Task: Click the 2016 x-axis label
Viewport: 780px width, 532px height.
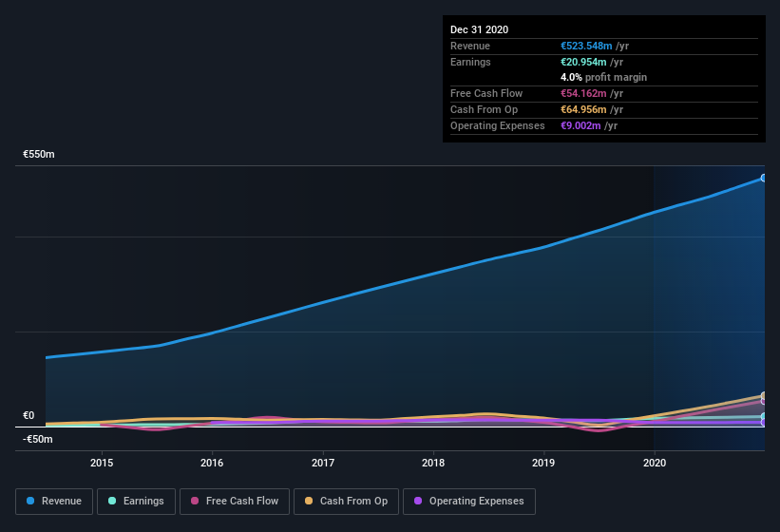Action: 212,463
